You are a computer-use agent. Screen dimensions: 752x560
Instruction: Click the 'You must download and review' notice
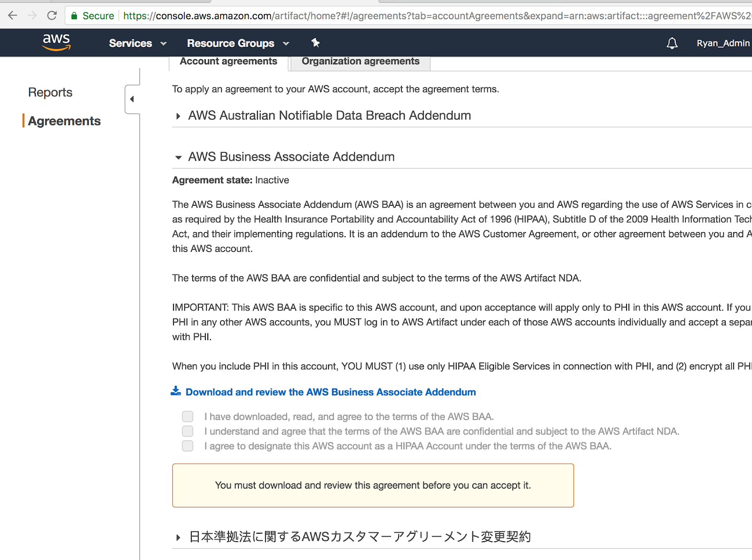(373, 485)
